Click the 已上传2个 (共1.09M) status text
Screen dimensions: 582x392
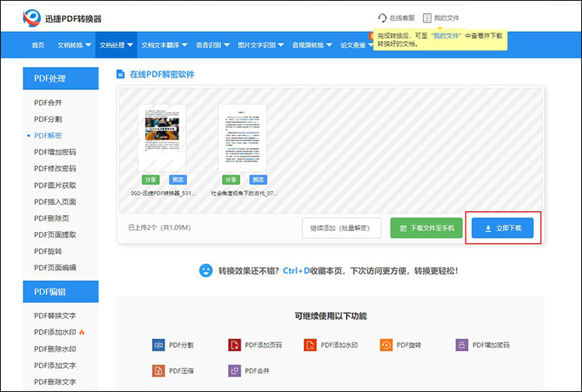coord(159,227)
